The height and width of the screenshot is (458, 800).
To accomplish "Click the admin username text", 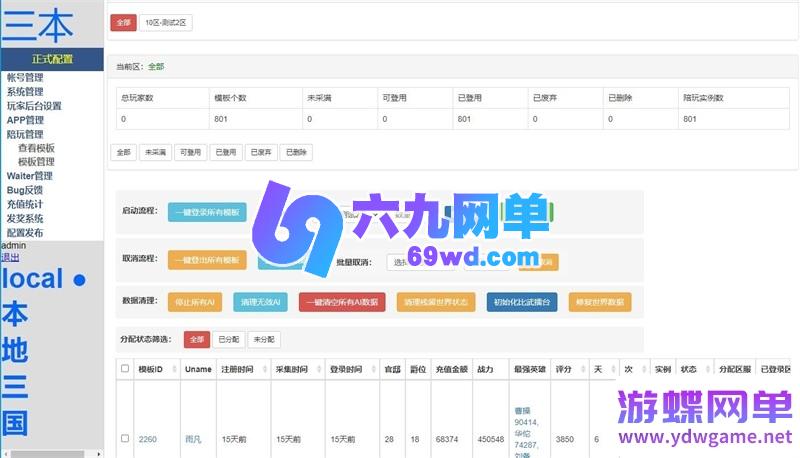I will pos(14,245).
